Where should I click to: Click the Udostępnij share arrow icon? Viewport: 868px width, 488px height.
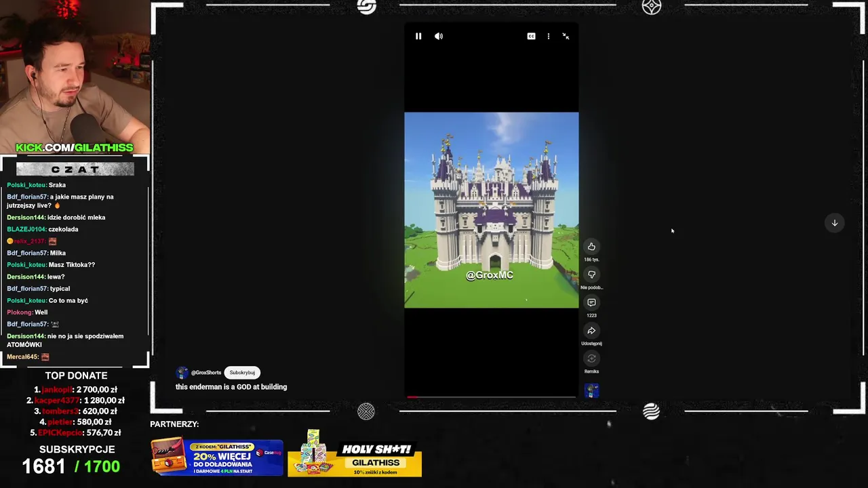(591, 331)
